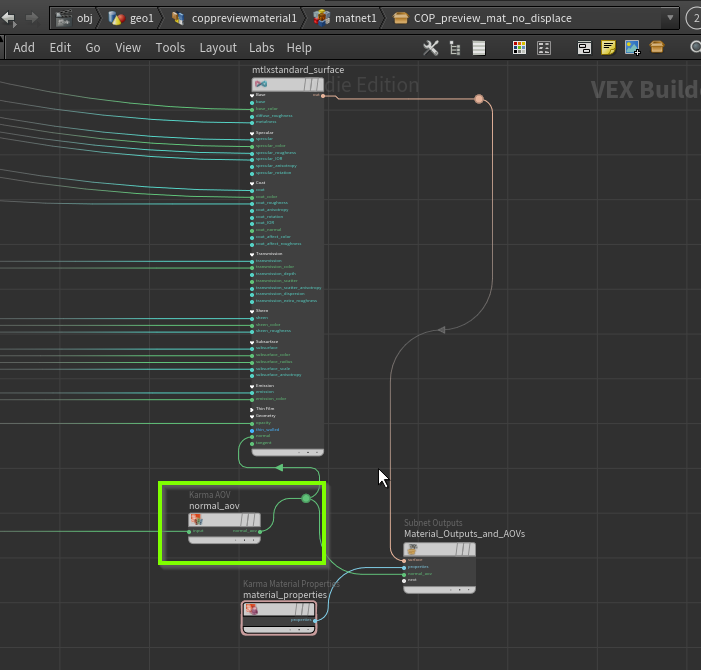Screen dimensions: 701x670
Task: Collapse the Base input group
Action: pyautogui.click(x=253, y=95)
